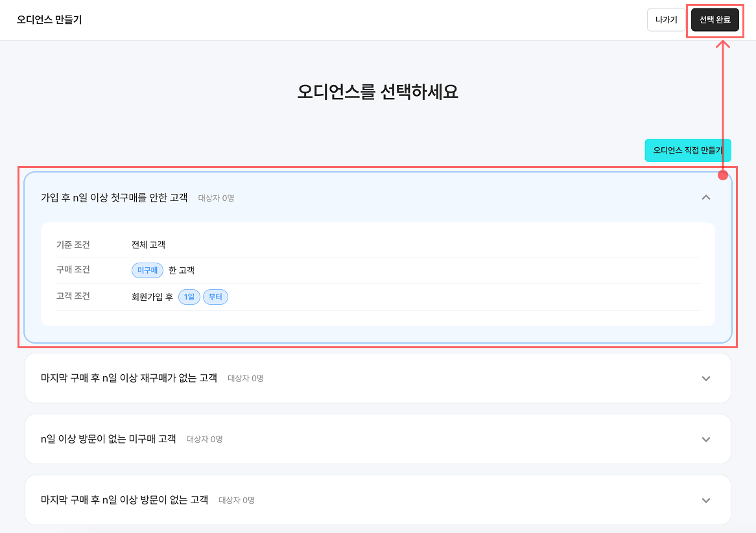Select the n일 이상 방문이 없는 미구매 고객 title
Viewport: 756px width, 533px height.
[x=108, y=439]
